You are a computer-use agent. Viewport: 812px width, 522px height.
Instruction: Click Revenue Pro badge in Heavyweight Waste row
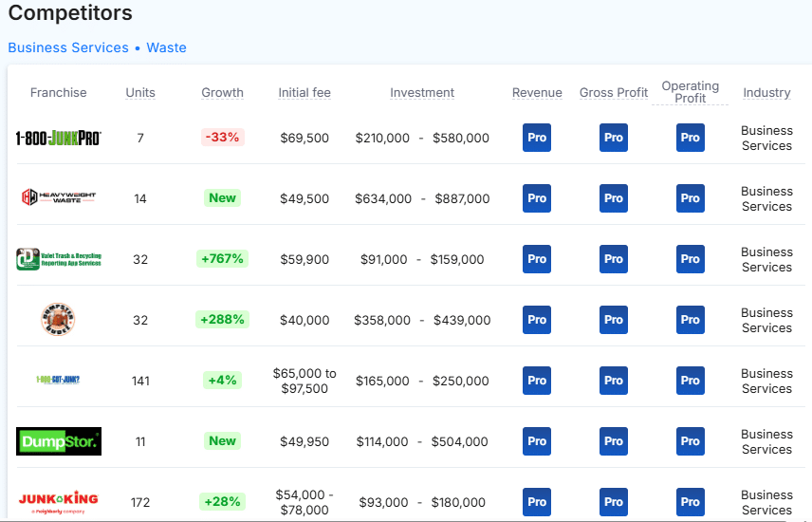[x=537, y=198]
